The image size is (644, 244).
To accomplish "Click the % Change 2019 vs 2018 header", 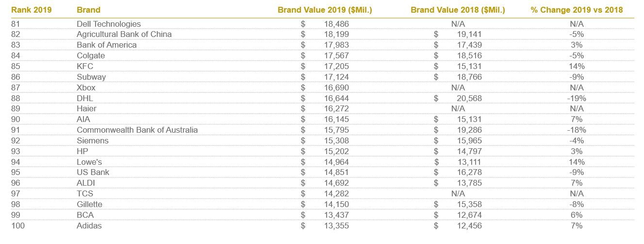I will tap(577, 10).
